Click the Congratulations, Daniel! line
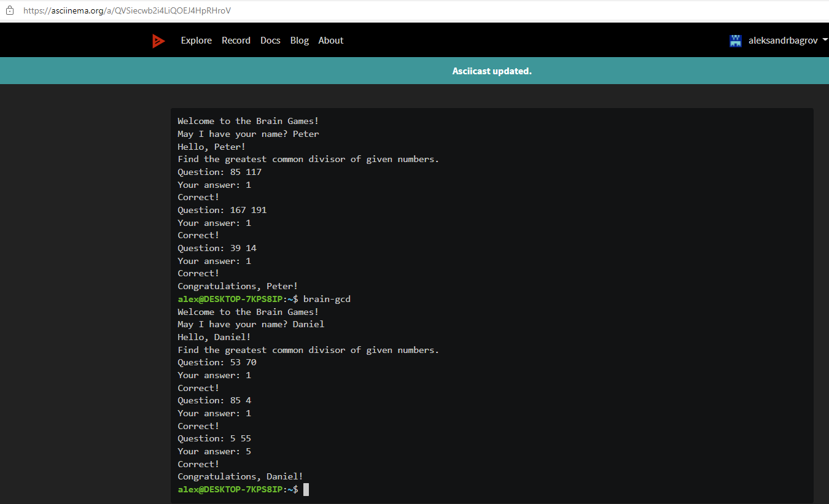This screenshot has width=829, height=504. (239, 476)
